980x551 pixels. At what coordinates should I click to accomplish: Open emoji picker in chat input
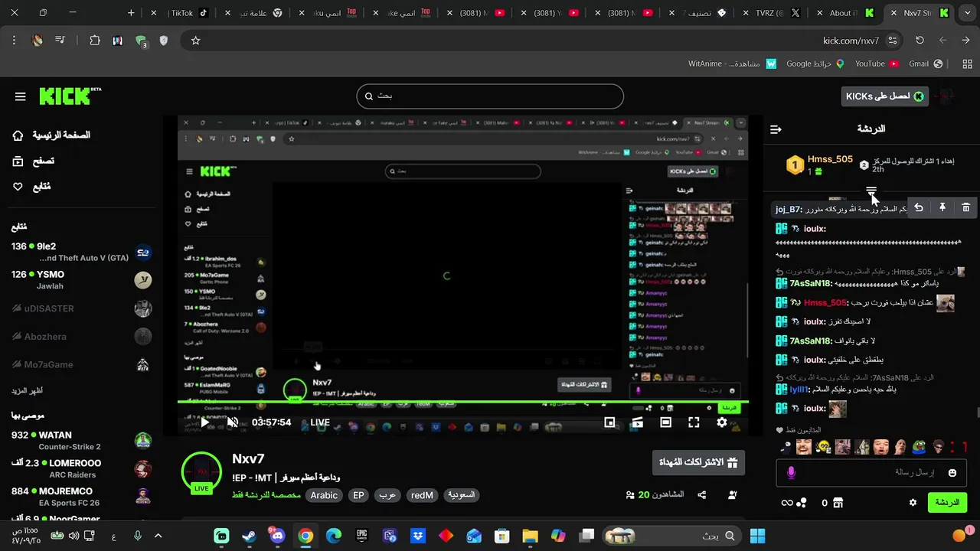click(x=952, y=473)
